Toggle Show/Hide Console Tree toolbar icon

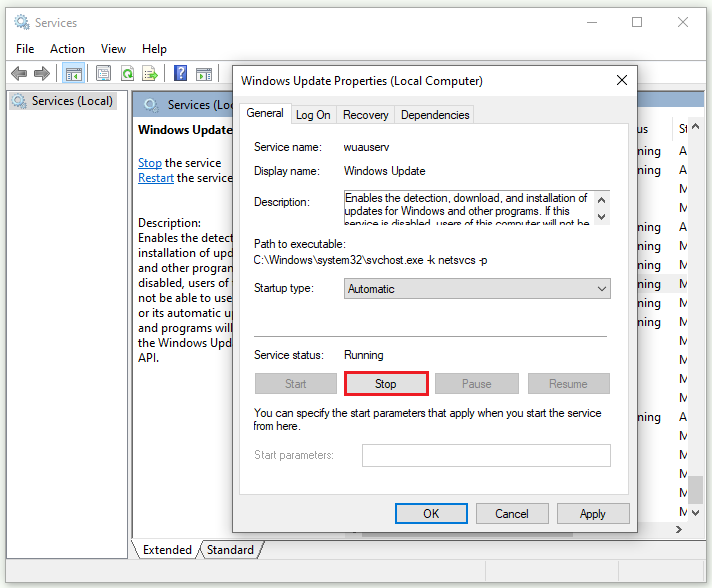coord(74,73)
